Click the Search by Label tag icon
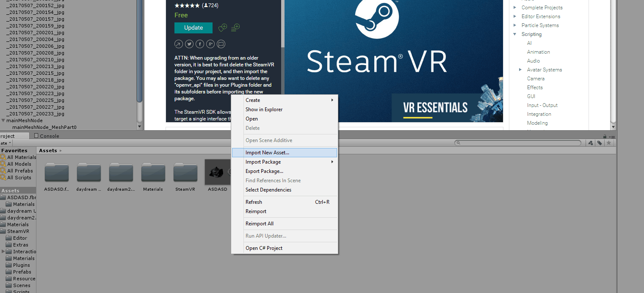 (x=600, y=143)
